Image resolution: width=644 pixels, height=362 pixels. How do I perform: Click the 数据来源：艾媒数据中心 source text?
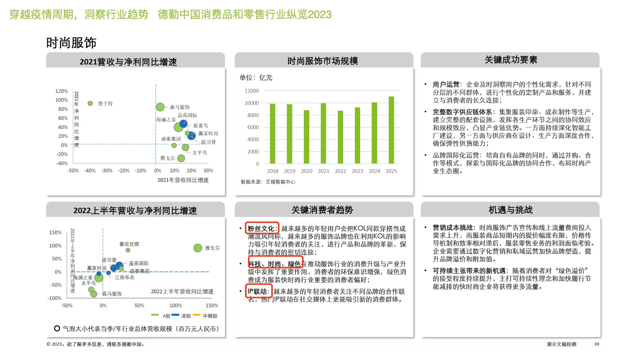click(268, 182)
